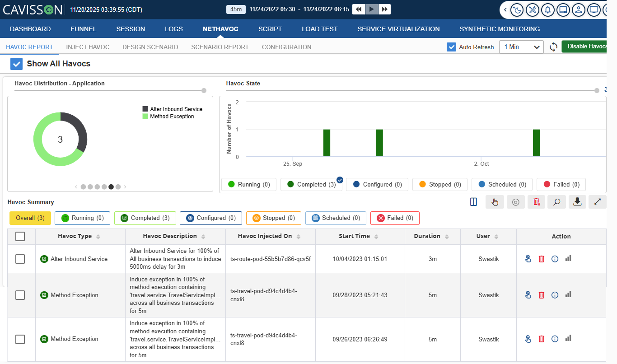Tick the select-all checkbox in table header
Viewport: 617px width, 364px height.
(x=20, y=236)
